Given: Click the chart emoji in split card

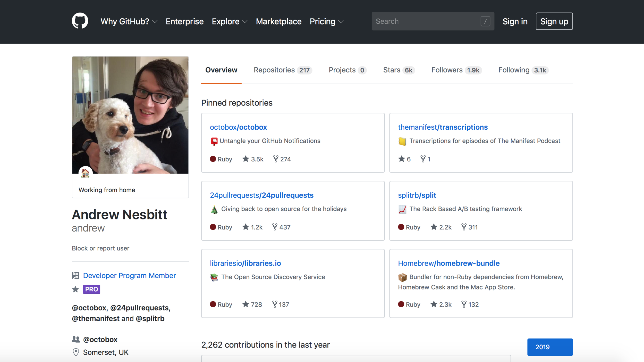Looking at the screenshot, I should click(x=402, y=210).
